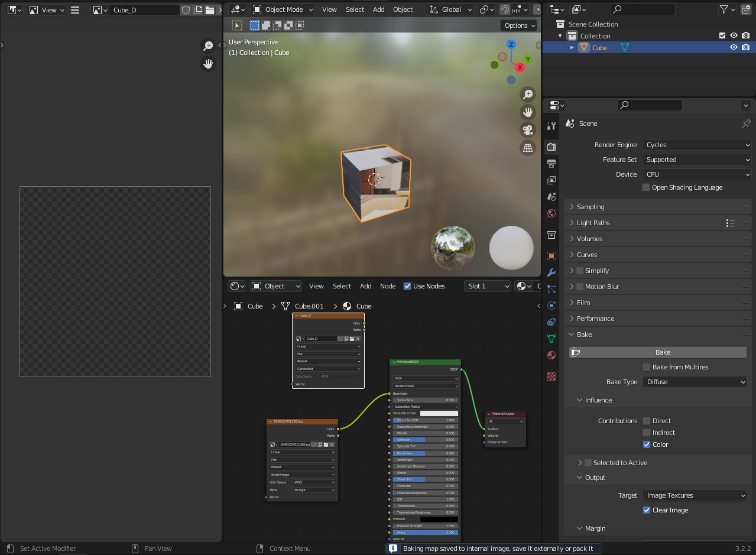Screen dimensions: 756x555
Task: Open Material properties sphere tab
Action: click(551, 355)
